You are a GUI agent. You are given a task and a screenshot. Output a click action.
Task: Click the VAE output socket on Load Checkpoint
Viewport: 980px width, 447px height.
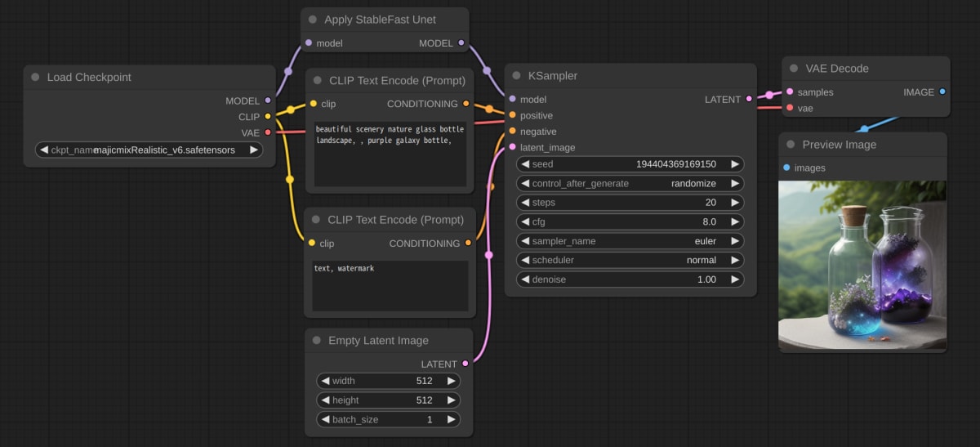[x=268, y=132]
